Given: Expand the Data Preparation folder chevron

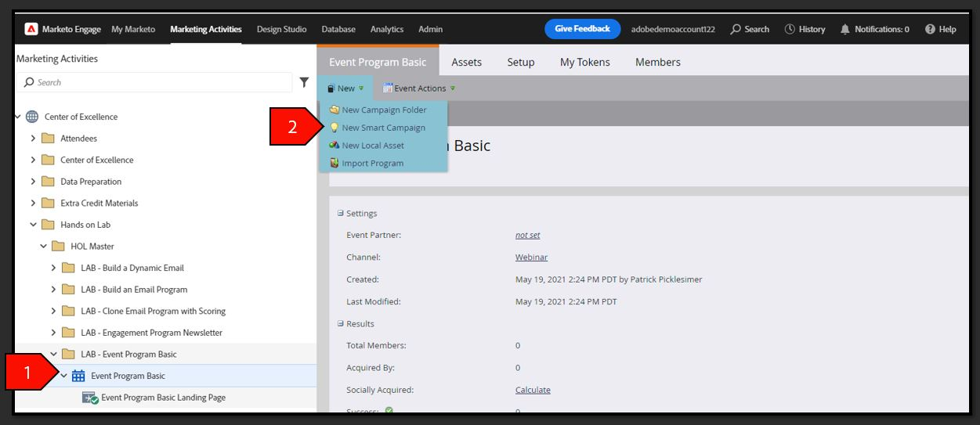Looking at the screenshot, I should (33, 182).
